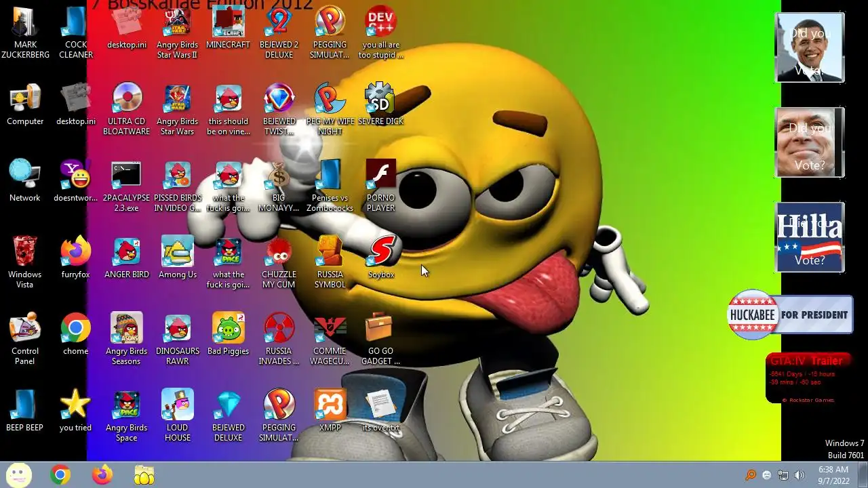Image resolution: width=868 pixels, height=488 pixels.
Task: Open the you tried star icon
Action: point(76,411)
